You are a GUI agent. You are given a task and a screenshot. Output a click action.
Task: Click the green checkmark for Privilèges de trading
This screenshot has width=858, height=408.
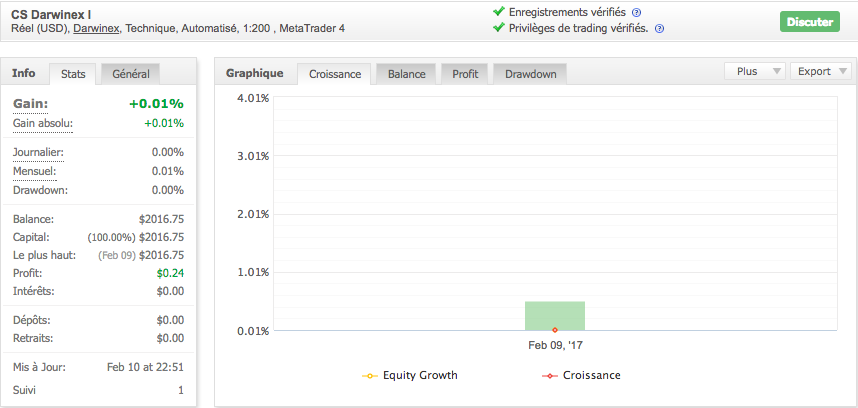pos(499,28)
